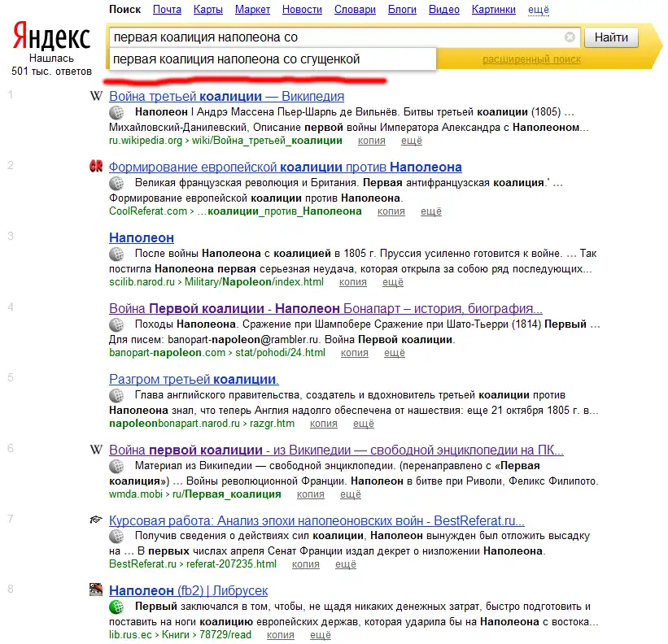Viewport: 668px width, 644px height.
Task: Click the Либрусек favicon of the eighth result
Action: pos(95,590)
